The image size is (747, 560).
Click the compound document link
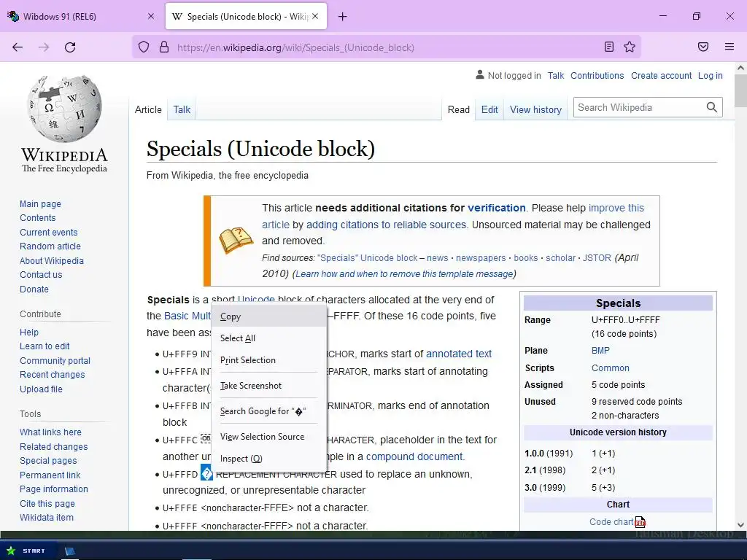pyautogui.click(x=414, y=456)
